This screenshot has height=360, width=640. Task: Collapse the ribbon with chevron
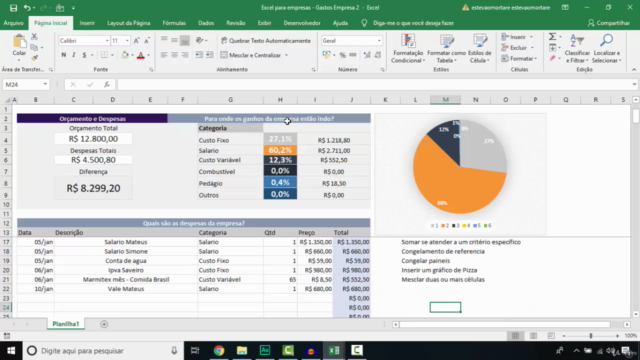point(634,70)
